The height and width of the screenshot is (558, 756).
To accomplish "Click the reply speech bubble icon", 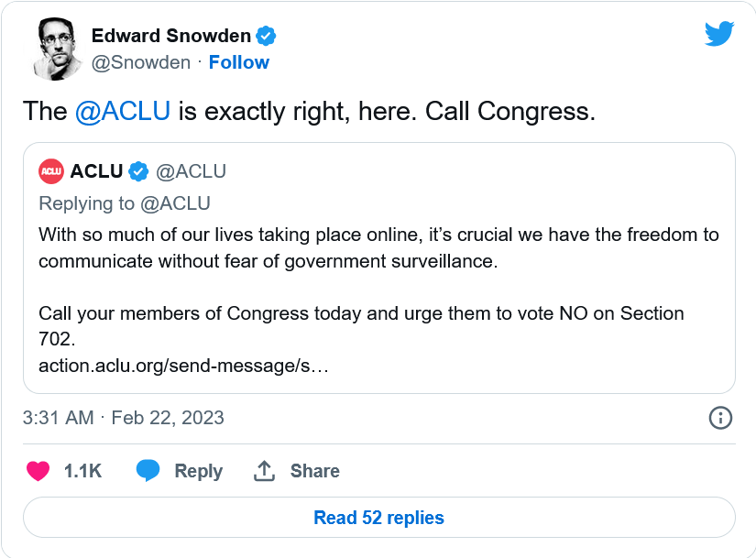I will pyautogui.click(x=148, y=471).
